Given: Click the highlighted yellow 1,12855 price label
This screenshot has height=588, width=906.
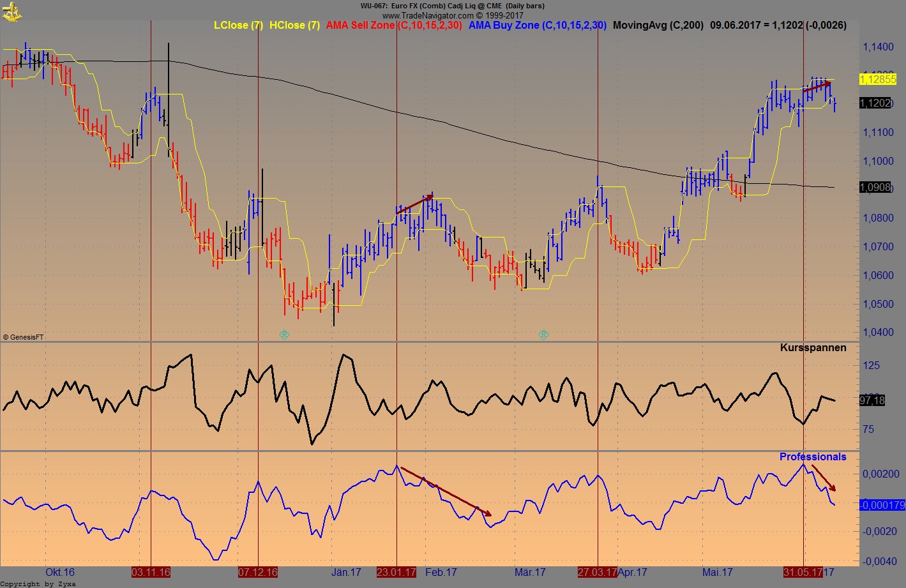Looking at the screenshot, I should pyautogui.click(x=877, y=80).
